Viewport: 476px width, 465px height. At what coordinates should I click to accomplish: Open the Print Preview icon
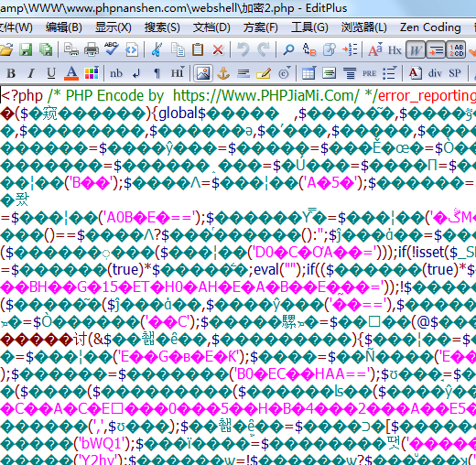(71, 49)
